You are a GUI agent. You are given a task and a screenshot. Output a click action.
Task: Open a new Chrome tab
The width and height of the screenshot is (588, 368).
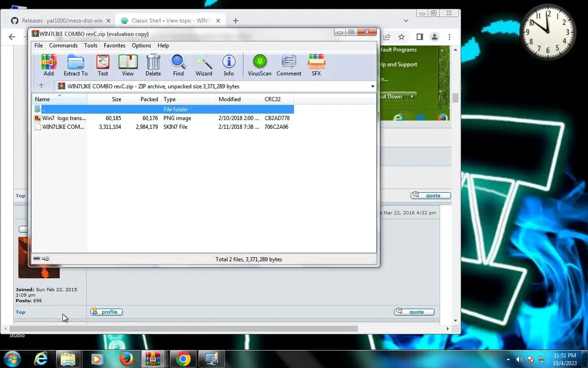(236, 21)
